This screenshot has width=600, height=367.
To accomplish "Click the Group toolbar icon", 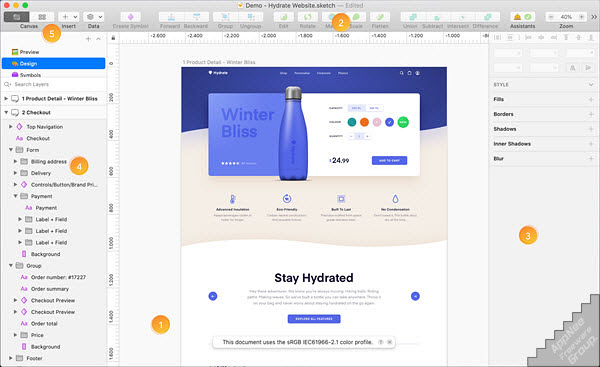I will [x=225, y=17].
